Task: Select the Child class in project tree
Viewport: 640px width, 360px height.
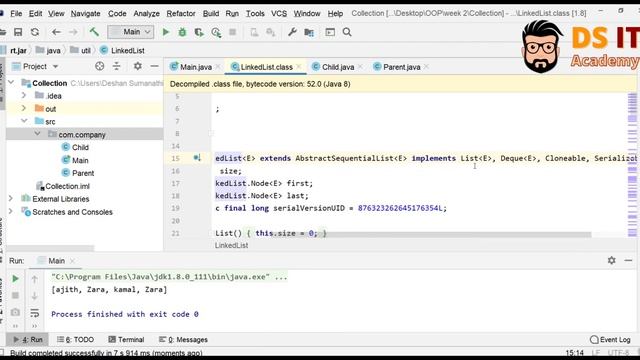Action: click(x=80, y=147)
